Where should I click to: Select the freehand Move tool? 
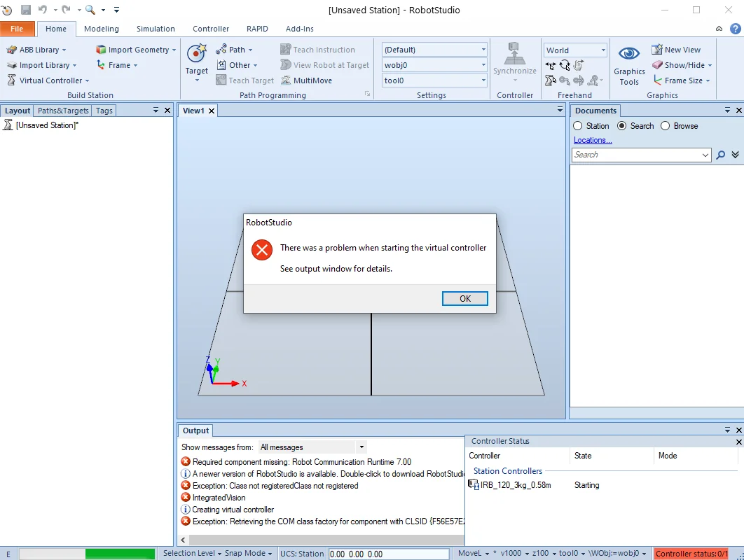(x=551, y=65)
